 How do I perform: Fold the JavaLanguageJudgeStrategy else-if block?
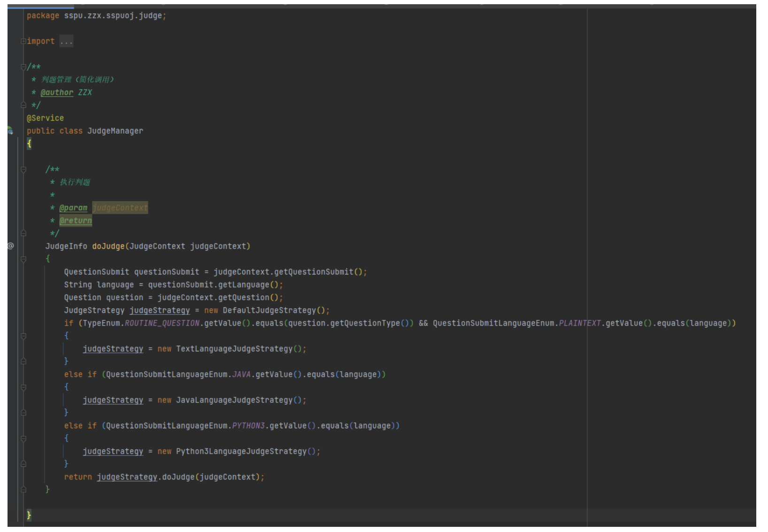(23, 387)
